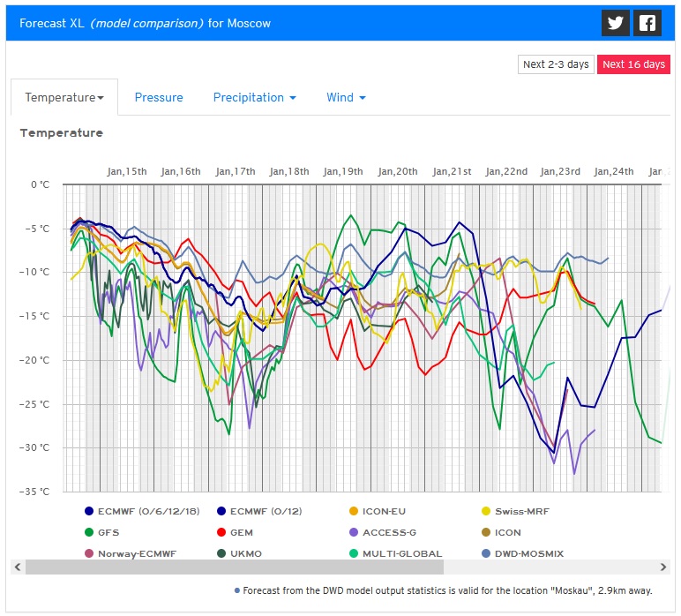Expand the Wind dropdown menu
This screenshot has width=681, height=616.
[346, 97]
